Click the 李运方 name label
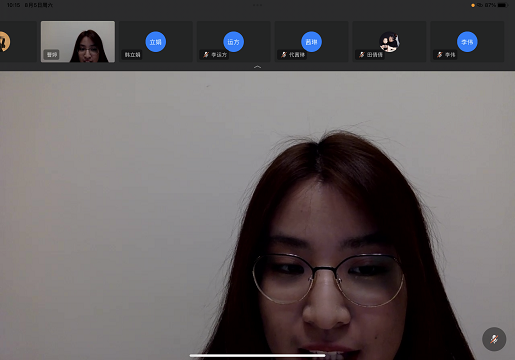Image resolution: width=515 pixels, height=360 pixels. [x=219, y=55]
